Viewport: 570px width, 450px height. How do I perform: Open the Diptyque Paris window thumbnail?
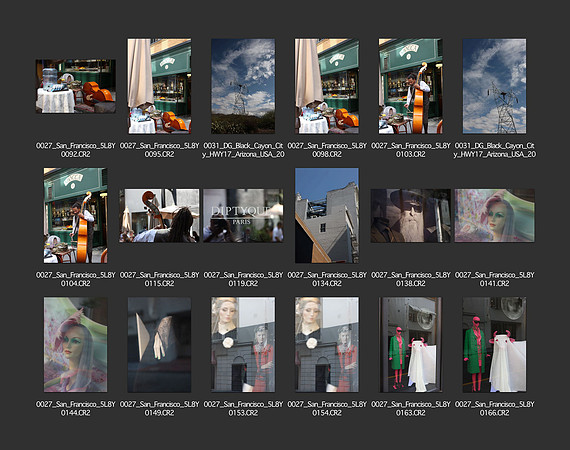[243, 216]
